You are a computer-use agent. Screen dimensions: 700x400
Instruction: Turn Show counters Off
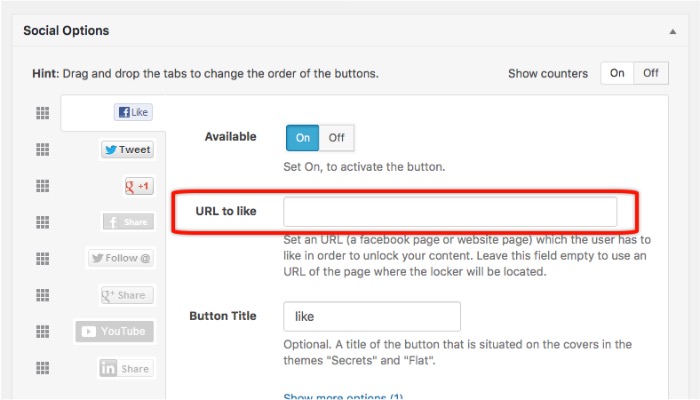coord(651,73)
